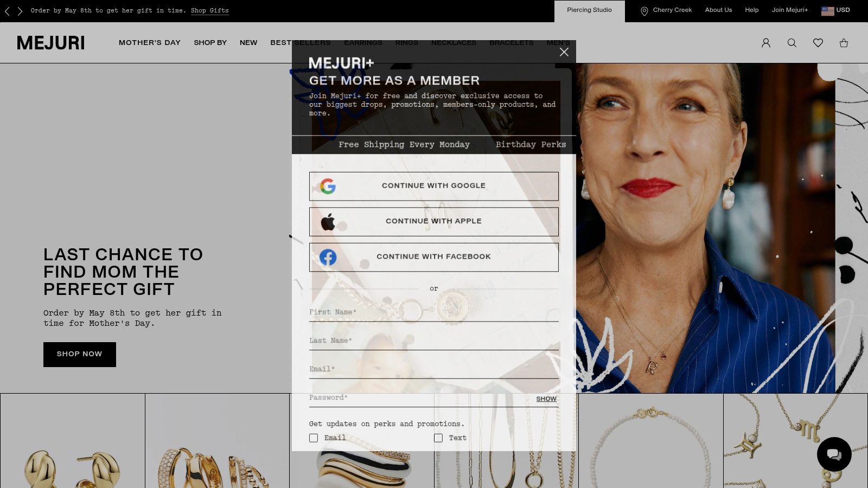The image size is (868, 488).
Task: Open the Necklaces menu
Action: point(454,43)
